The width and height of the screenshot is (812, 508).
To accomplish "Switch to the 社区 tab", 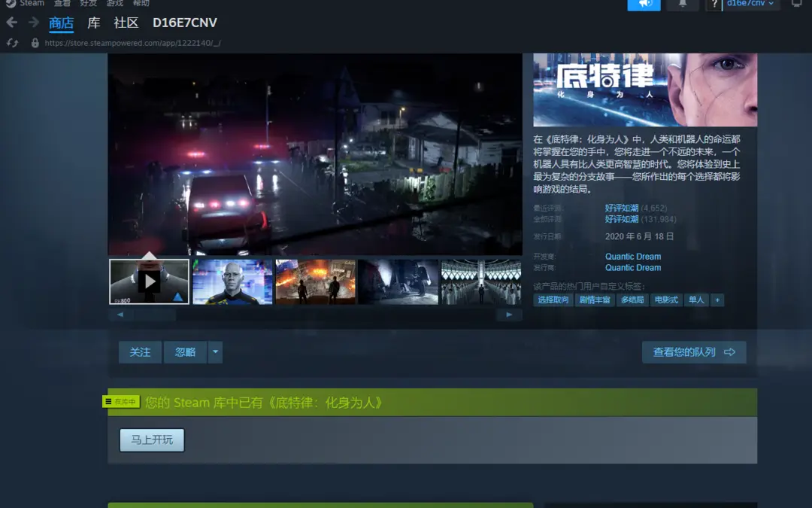I will (126, 23).
